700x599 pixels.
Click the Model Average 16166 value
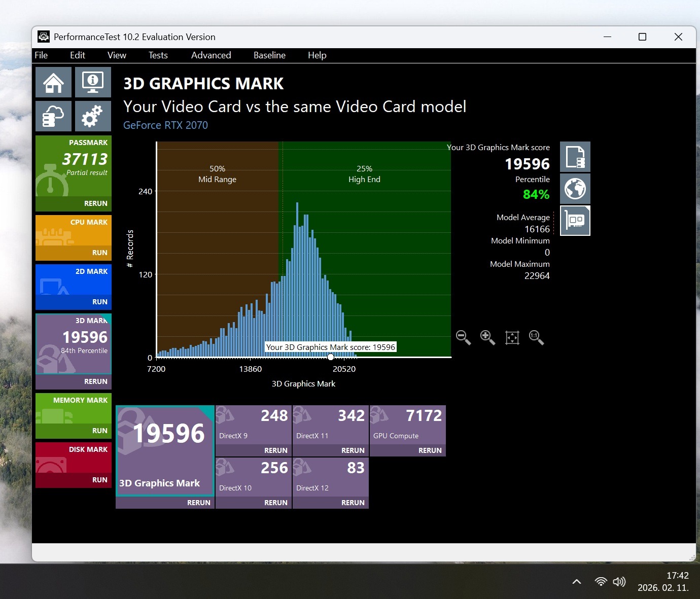click(x=537, y=229)
